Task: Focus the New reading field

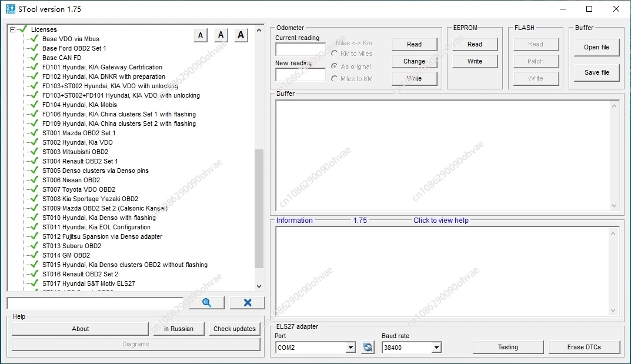Action: (300, 75)
